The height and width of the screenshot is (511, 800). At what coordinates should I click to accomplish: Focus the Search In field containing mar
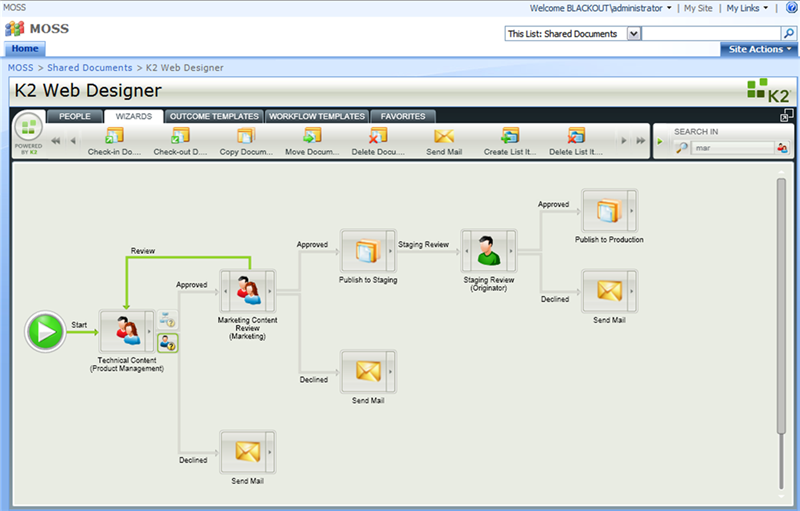click(733, 148)
